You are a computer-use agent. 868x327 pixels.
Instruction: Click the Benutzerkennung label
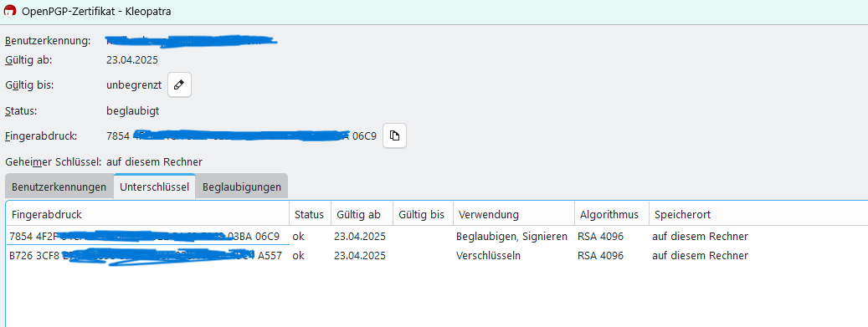point(48,40)
